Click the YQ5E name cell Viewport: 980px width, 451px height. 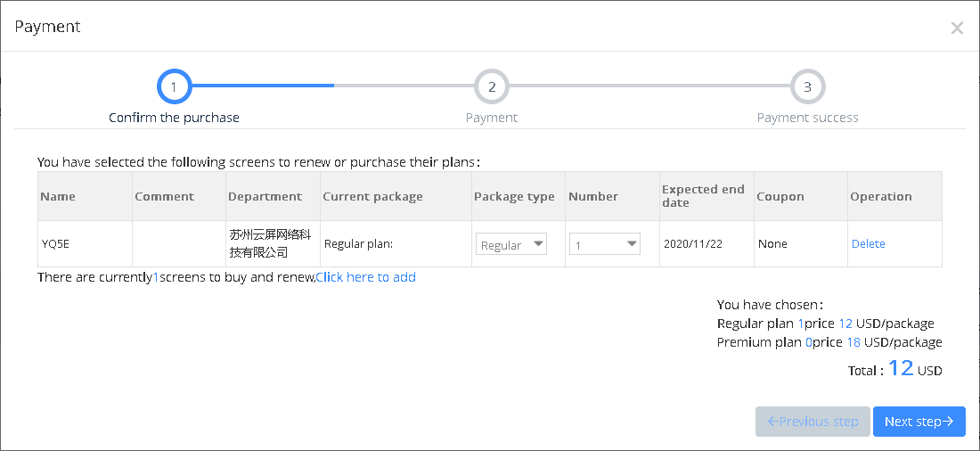pyautogui.click(x=85, y=244)
